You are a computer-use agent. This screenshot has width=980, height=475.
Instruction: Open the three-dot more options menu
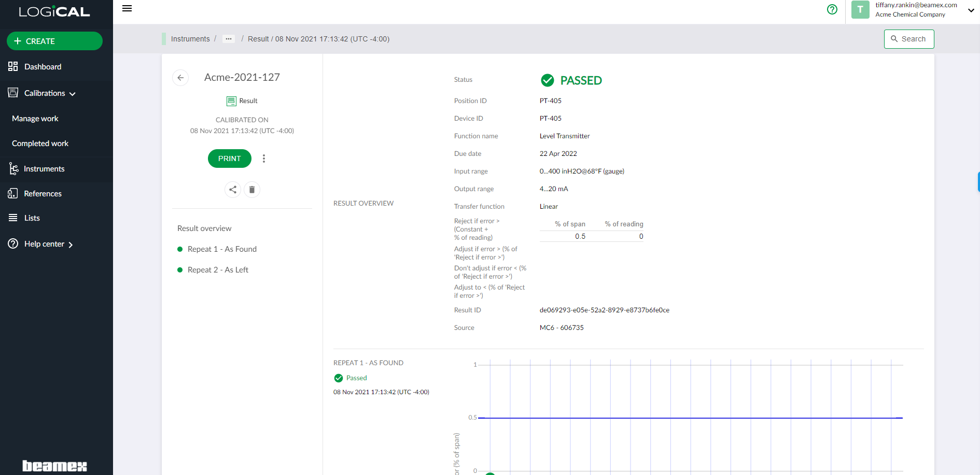tap(264, 159)
